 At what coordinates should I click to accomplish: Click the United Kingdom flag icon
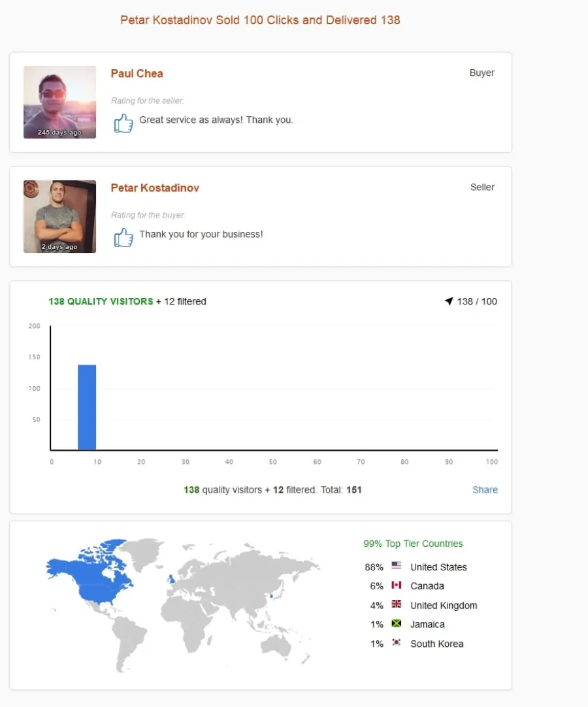[397, 604]
